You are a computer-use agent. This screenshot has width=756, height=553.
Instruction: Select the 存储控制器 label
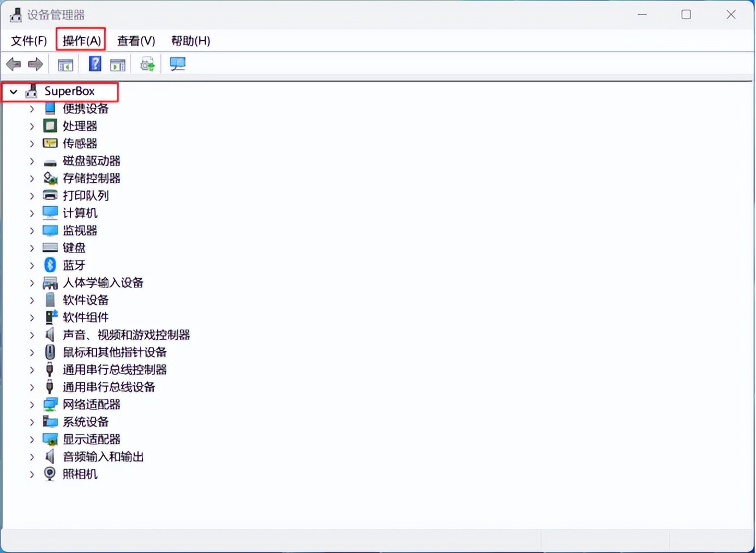pyautogui.click(x=91, y=178)
